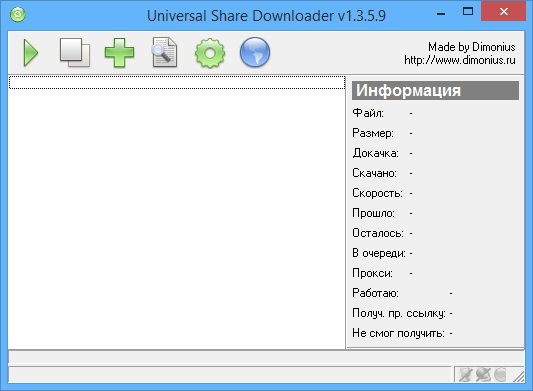This screenshot has height=391, width=533.
Task: Start downloads with the green play arrow
Action: [x=31, y=52]
